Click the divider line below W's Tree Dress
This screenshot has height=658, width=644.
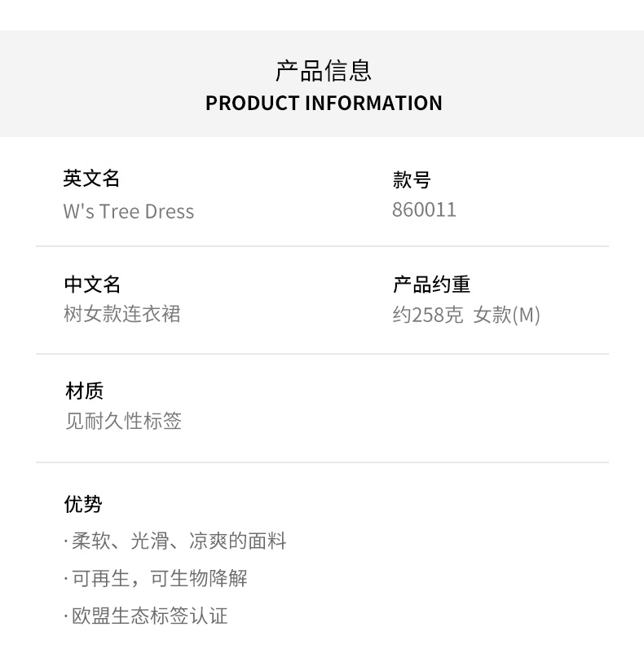point(322,246)
